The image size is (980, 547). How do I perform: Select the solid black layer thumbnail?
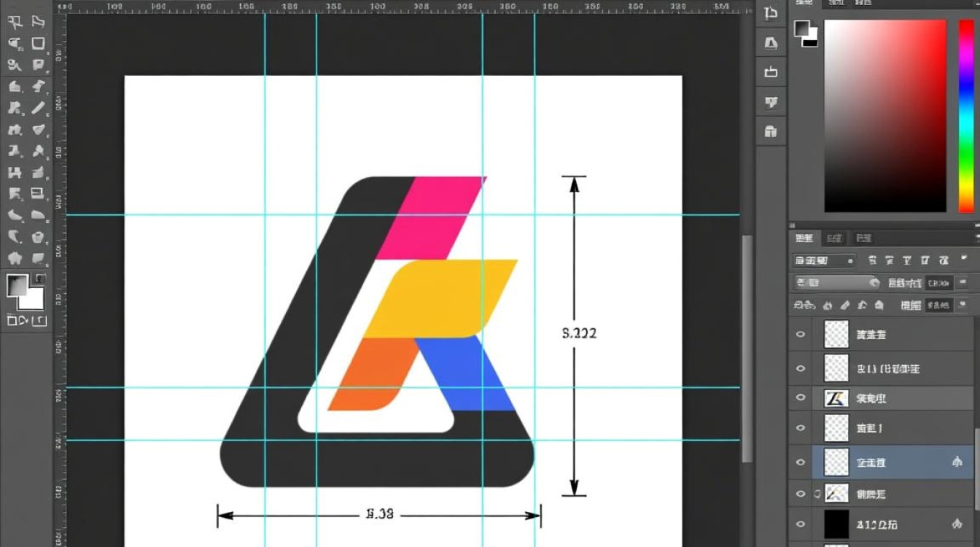tap(836, 524)
